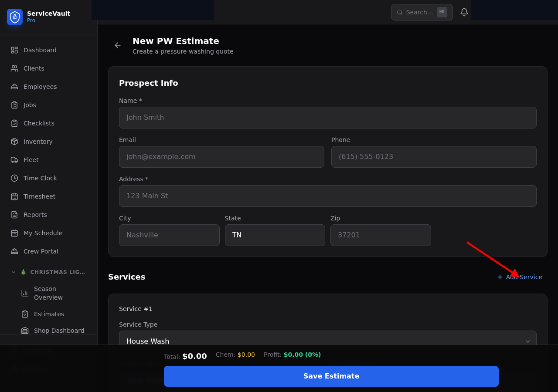The image size is (558, 392).
Task: Expand the House Wash selection chevron
Action: pos(527,341)
